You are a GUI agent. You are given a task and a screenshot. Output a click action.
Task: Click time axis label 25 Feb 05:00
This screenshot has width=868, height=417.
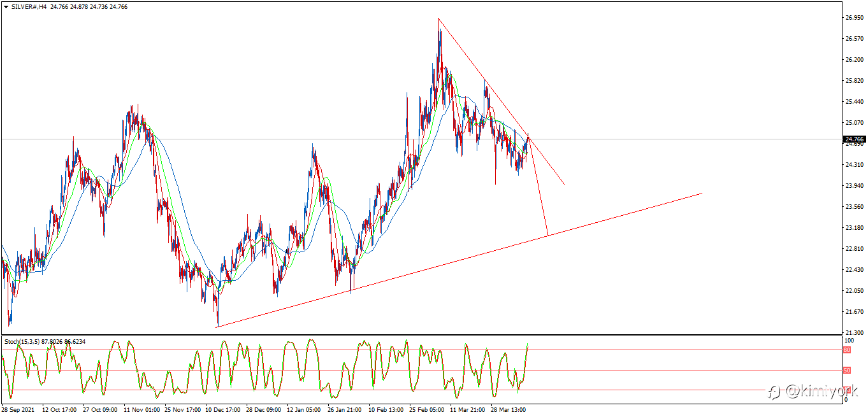pyautogui.click(x=427, y=410)
